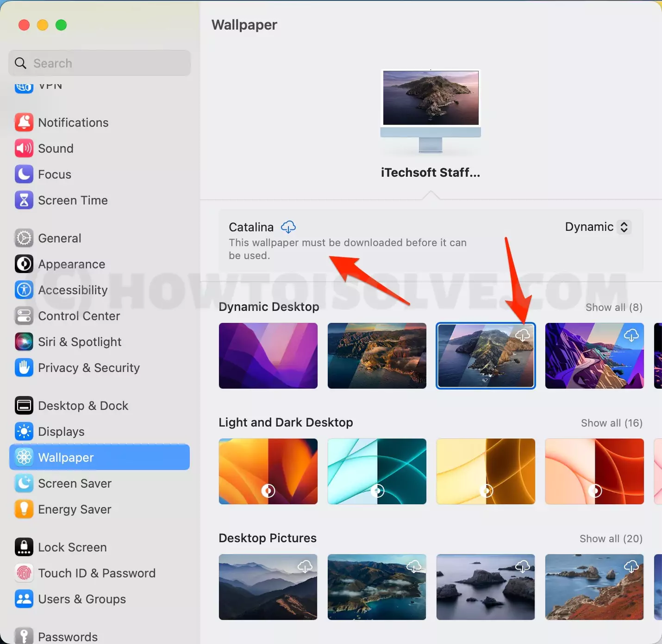Open the Appearance icon in sidebar
Screen dimensions: 662x644
pyautogui.click(x=24, y=264)
